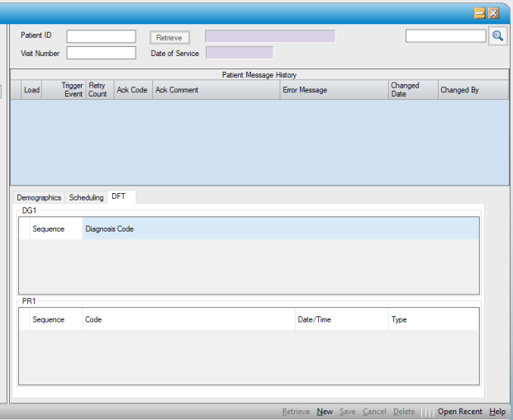Switch to the Demographics tab

pyautogui.click(x=39, y=198)
